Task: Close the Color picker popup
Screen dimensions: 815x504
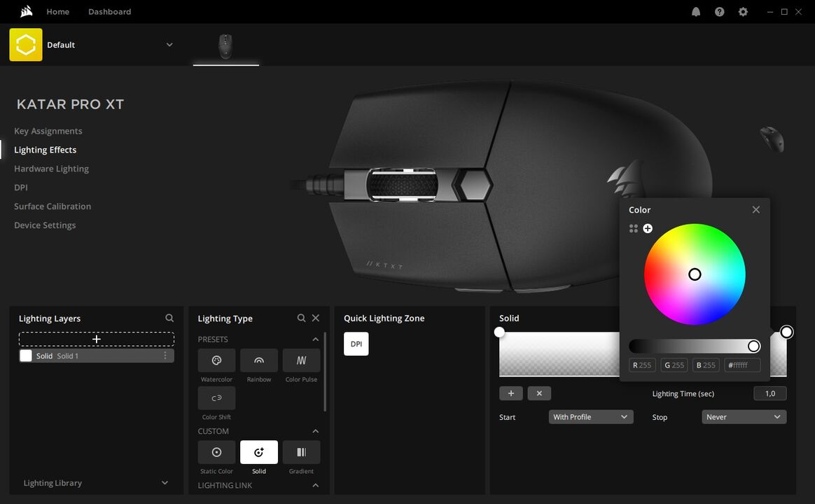Action: tap(755, 209)
